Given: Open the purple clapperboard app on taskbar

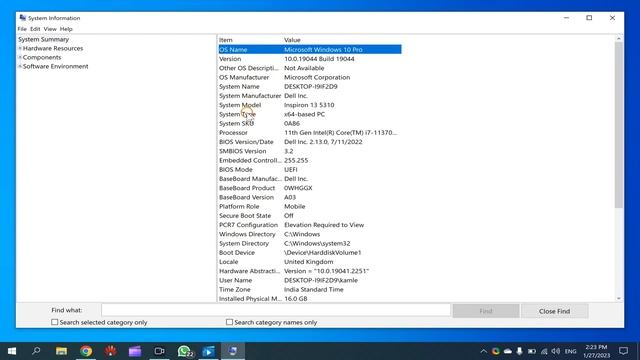Looking at the screenshot, I should (135, 351).
